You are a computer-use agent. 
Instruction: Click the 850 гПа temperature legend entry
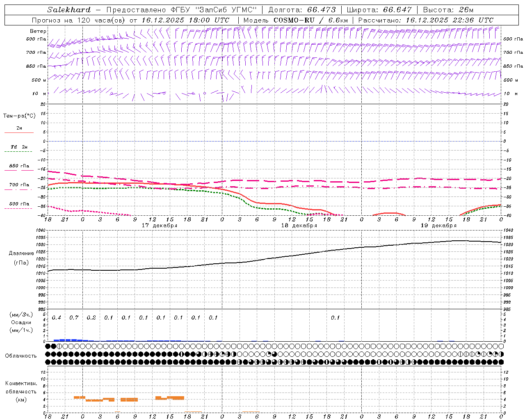tap(19, 168)
